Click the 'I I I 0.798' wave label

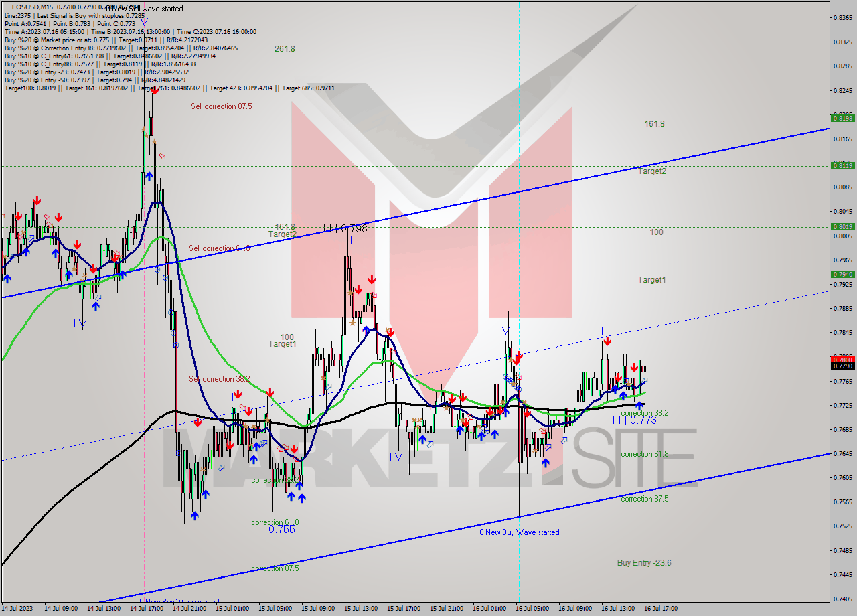pyautogui.click(x=345, y=229)
